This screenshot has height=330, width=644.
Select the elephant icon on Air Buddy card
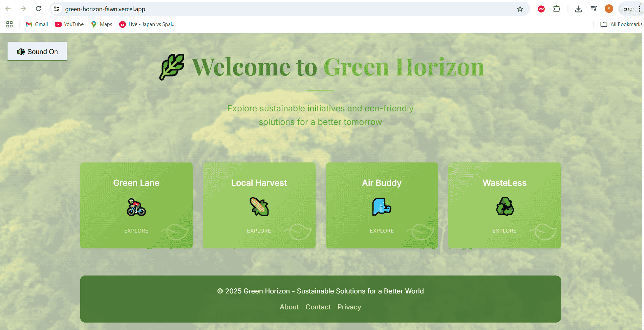(x=382, y=207)
